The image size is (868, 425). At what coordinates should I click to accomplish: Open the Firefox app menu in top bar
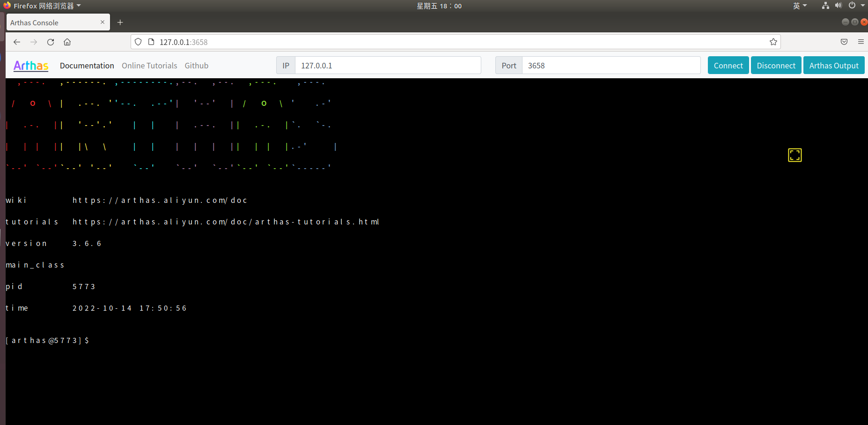tap(42, 6)
